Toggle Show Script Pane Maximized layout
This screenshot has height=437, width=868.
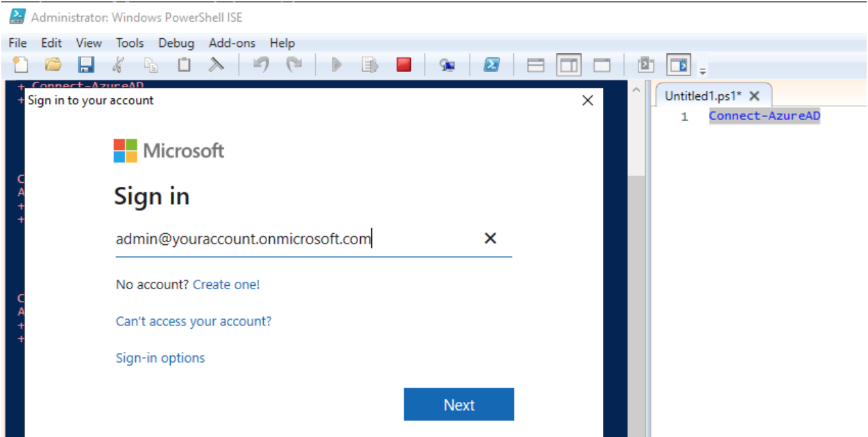tap(602, 64)
